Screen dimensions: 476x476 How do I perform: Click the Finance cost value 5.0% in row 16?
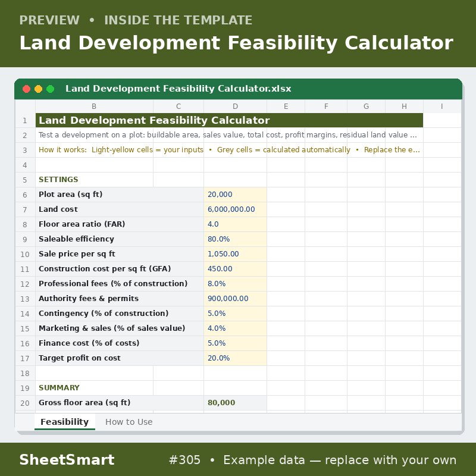coord(235,343)
